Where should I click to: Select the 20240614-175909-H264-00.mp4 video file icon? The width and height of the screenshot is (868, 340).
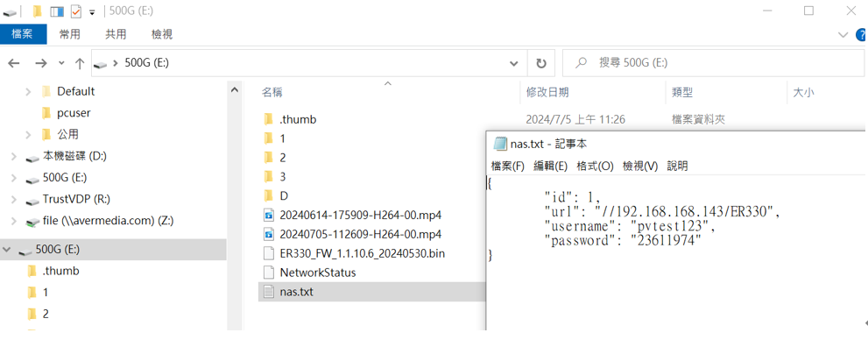tap(269, 215)
